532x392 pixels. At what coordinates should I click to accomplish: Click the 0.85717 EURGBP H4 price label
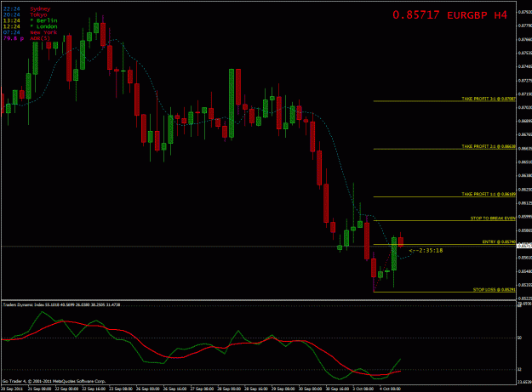coord(449,15)
